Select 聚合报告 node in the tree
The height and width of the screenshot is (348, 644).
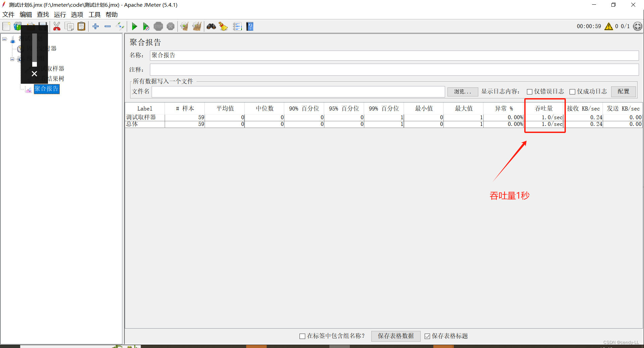click(47, 89)
